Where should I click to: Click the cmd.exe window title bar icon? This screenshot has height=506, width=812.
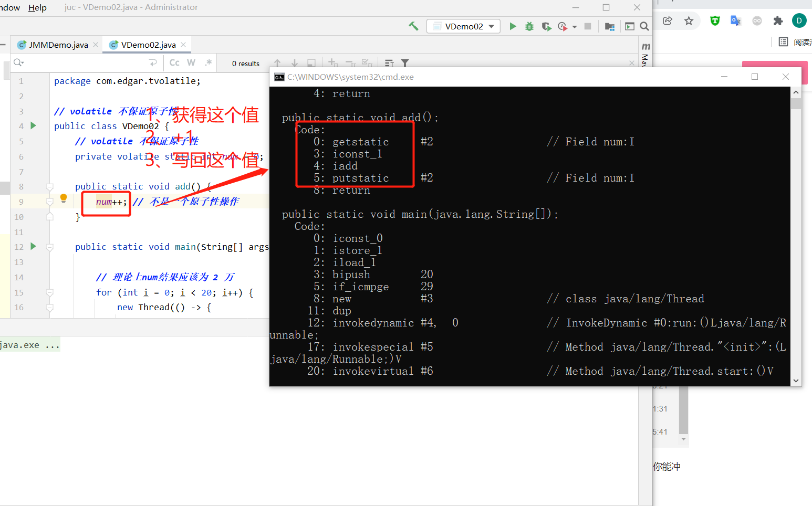point(279,77)
